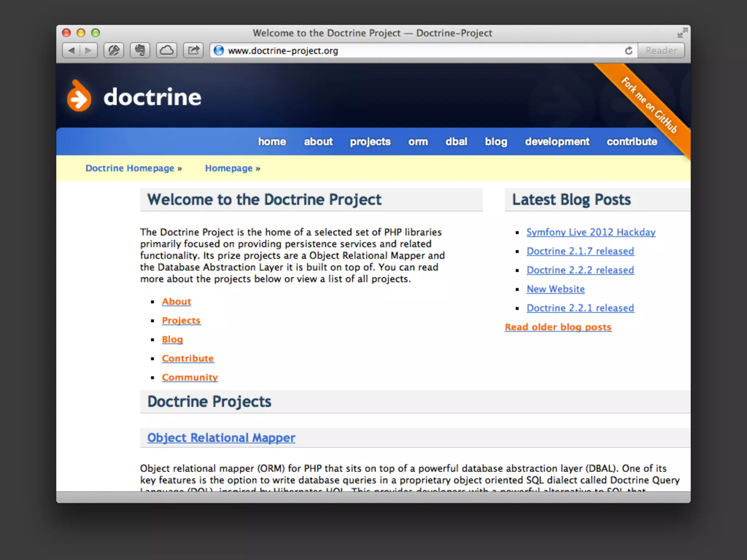Click the Reader button in address bar
Screen dimensions: 747x560
pyautogui.click(x=661, y=51)
